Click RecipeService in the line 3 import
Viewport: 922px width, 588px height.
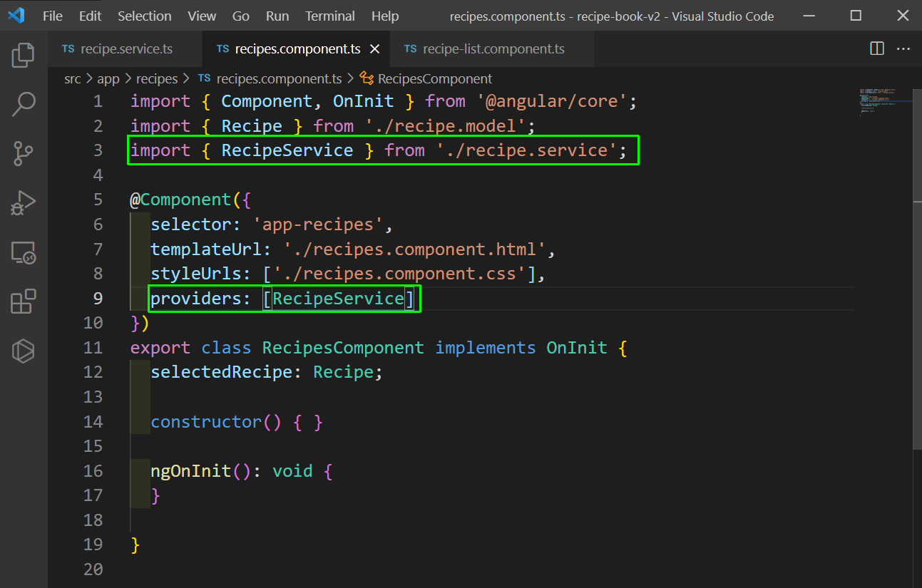pyautogui.click(x=287, y=150)
